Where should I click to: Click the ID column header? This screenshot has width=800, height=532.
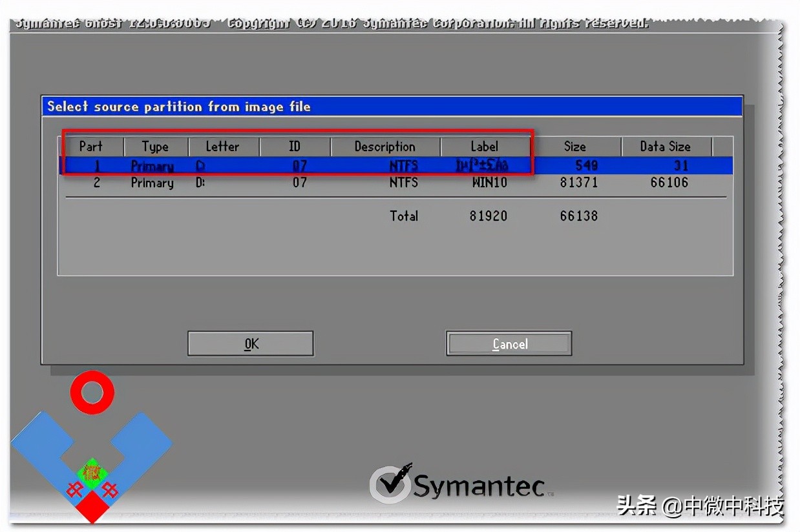(x=295, y=147)
